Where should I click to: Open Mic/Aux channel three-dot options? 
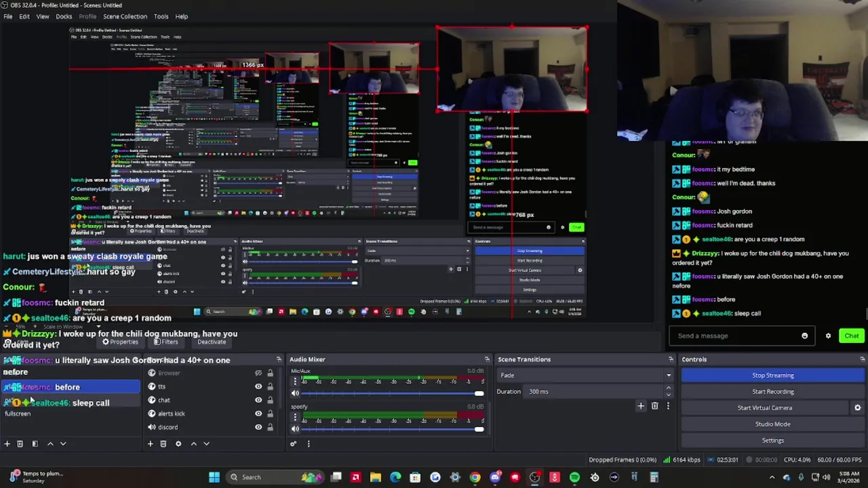[295, 382]
